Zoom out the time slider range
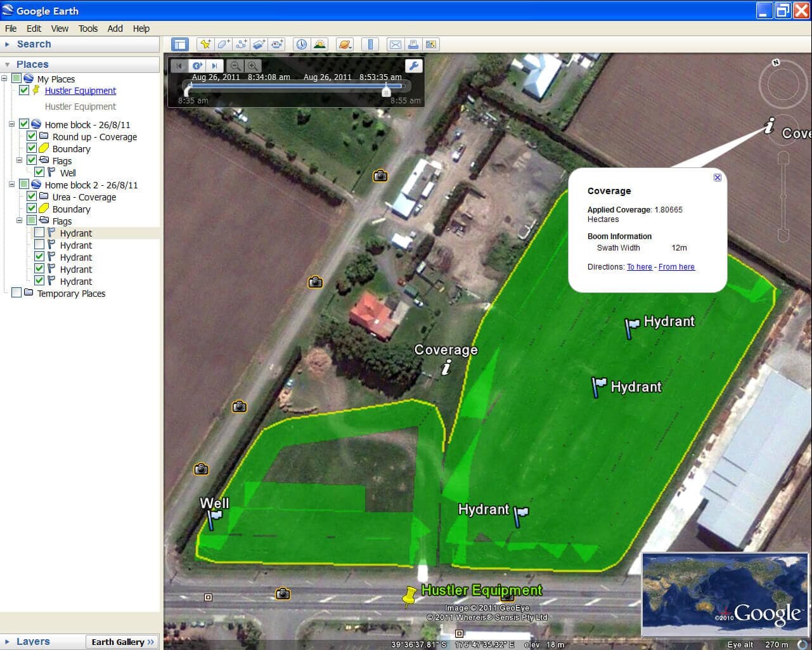The height and width of the screenshot is (650, 812). (x=235, y=66)
